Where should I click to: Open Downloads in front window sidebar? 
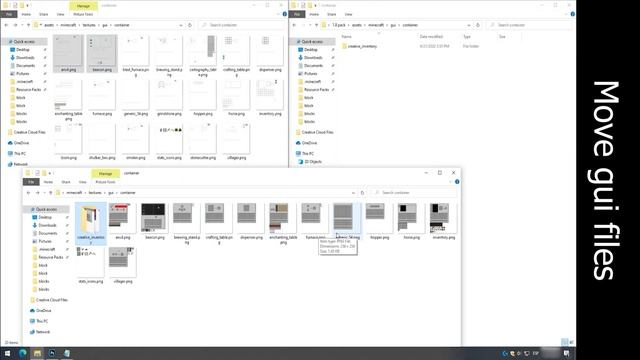click(x=47, y=225)
